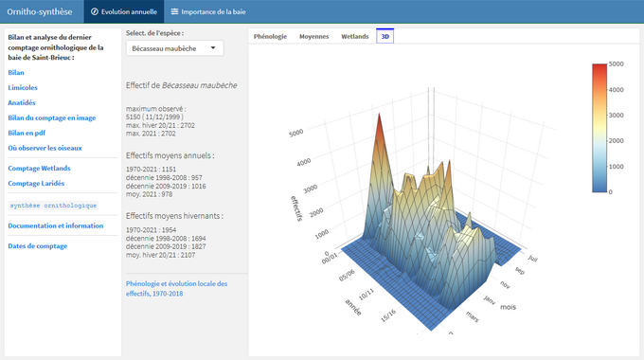The image size is (644, 360).
Task: Open the Comptage Wetlands link
Action: click(39, 168)
